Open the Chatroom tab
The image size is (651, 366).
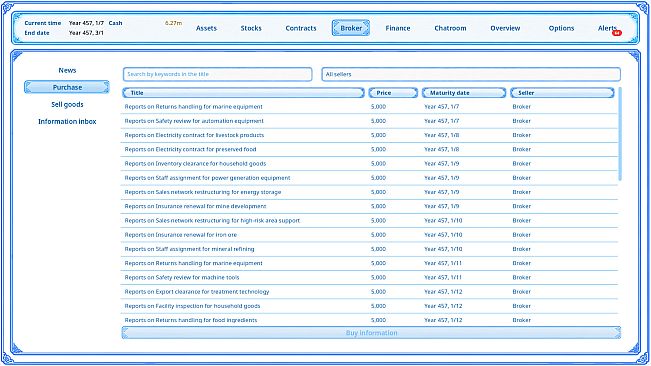point(450,28)
